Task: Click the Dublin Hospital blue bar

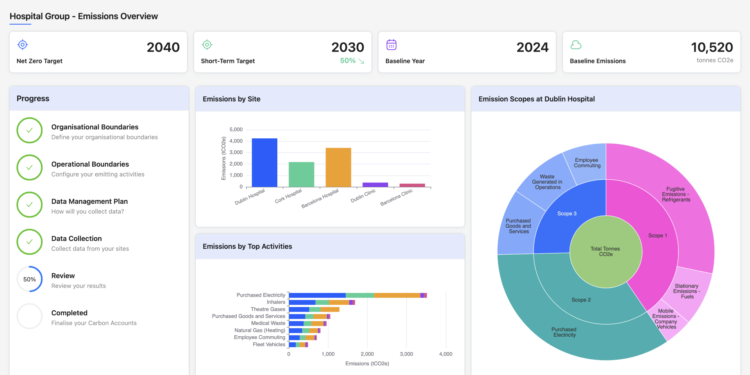Action: tap(265, 163)
